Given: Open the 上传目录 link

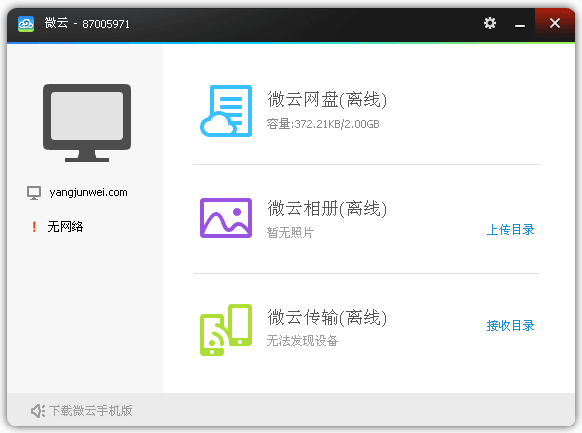Looking at the screenshot, I should 510,230.
